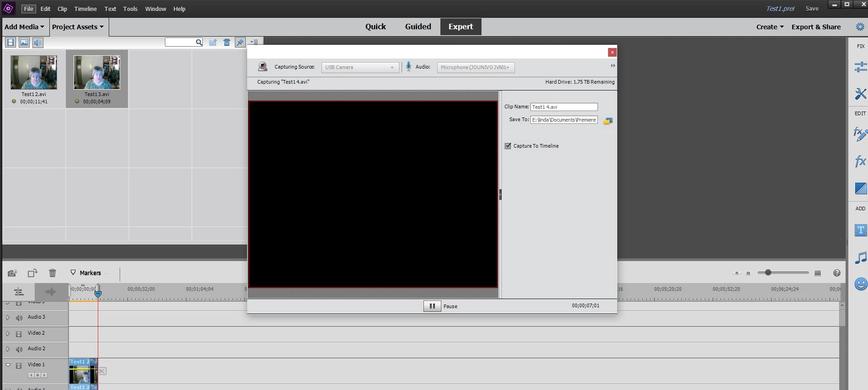
Task: Open the Markers dropdown
Action: point(90,273)
